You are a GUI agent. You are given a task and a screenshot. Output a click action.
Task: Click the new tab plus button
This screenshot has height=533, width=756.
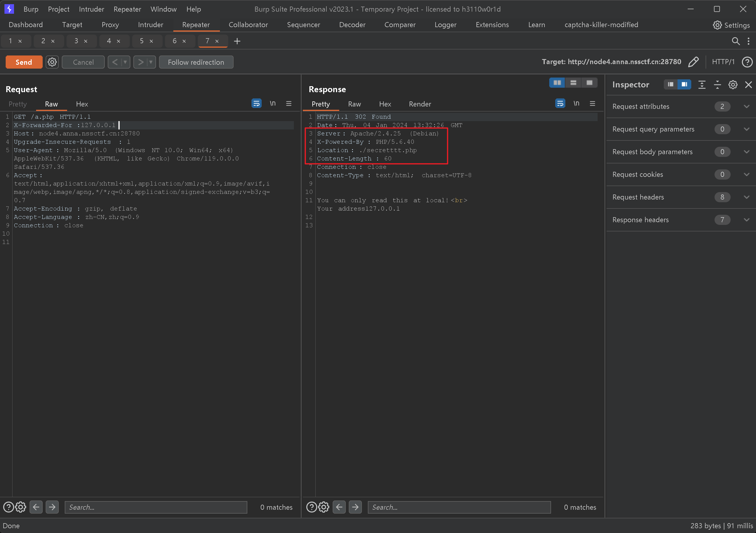coord(237,40)
